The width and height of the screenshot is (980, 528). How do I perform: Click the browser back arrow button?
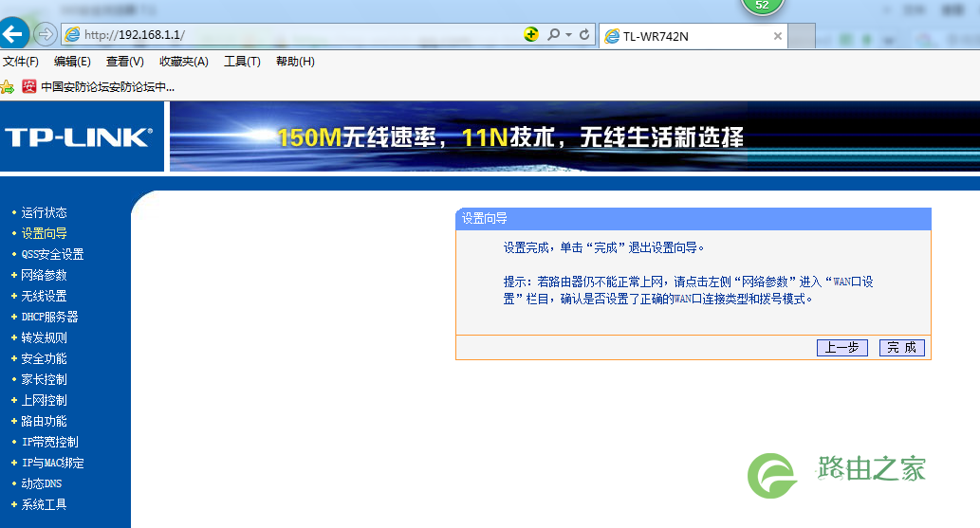point(13,34)
